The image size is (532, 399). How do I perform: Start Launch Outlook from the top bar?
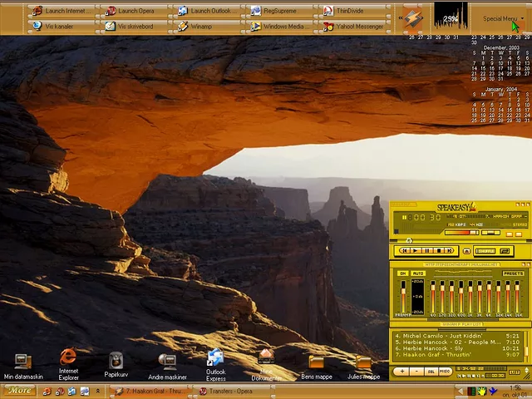point(208,11)
